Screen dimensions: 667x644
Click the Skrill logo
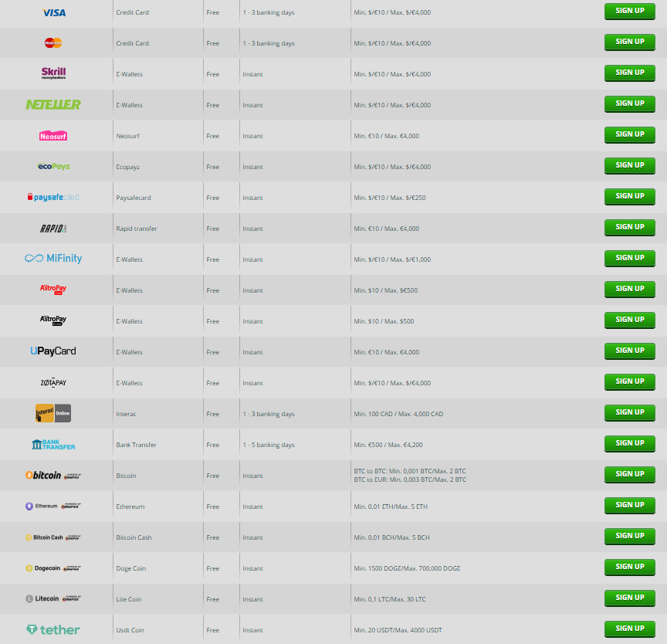point(53,73)
